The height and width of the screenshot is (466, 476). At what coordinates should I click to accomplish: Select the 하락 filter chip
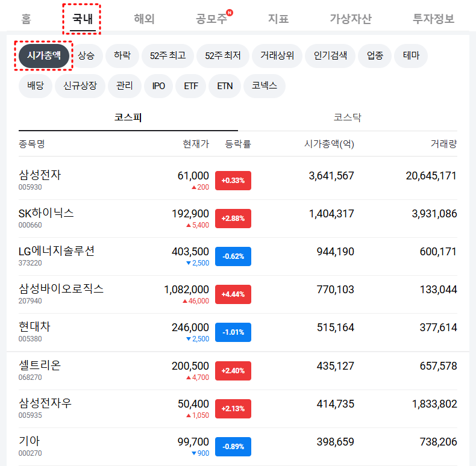pos(122,55)
